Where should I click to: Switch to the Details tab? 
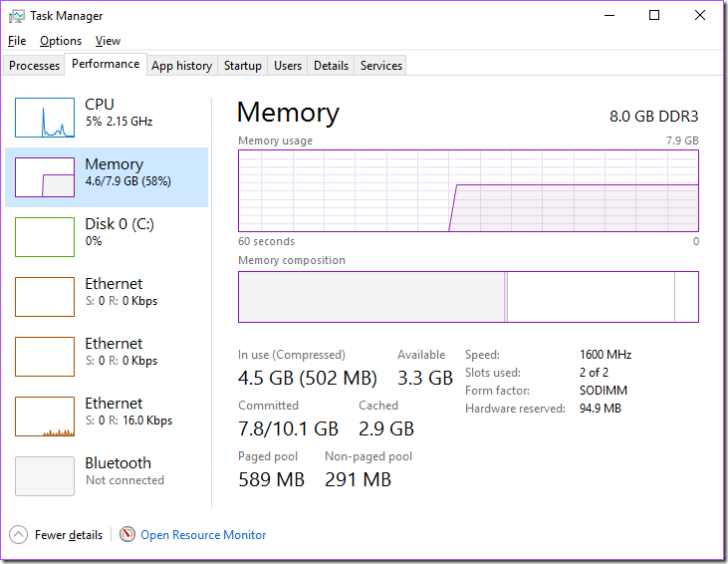click(331, 66)
